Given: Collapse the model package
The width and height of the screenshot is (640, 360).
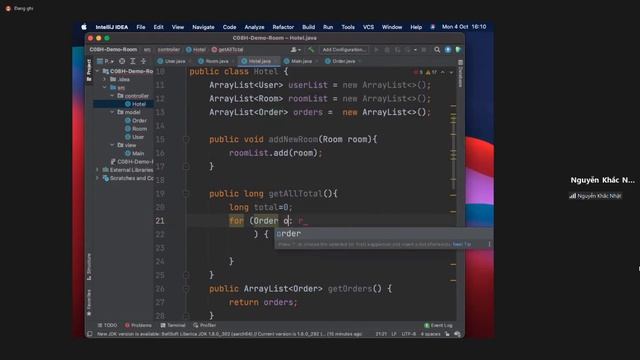Looking at the screenshot, I should [112, 112].
